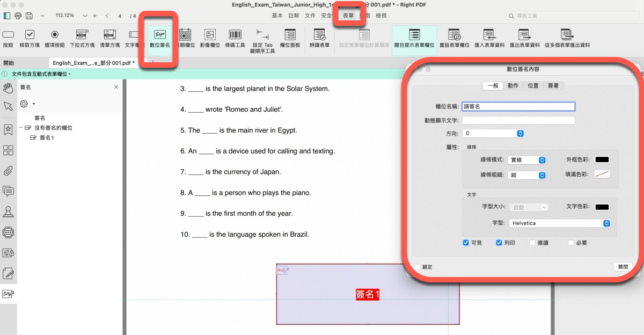Toggle the 列印 print checkbox
Screen dimensions: 644x335
(499, 243)
